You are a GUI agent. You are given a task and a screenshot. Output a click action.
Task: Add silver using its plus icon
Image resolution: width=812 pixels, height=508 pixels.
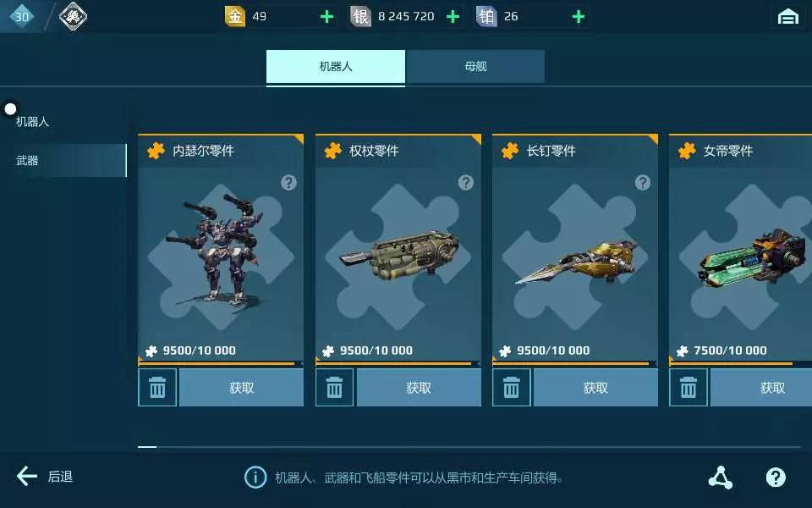[x=453, y=17]
